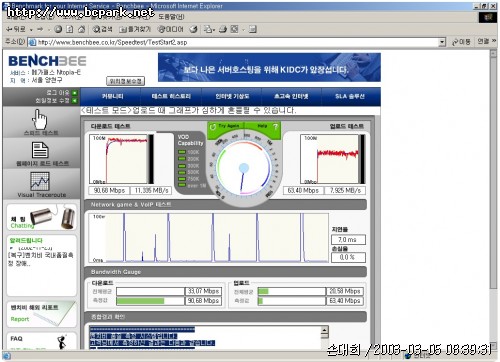Click the BENCHBEE logo

(x=47, y=61)
